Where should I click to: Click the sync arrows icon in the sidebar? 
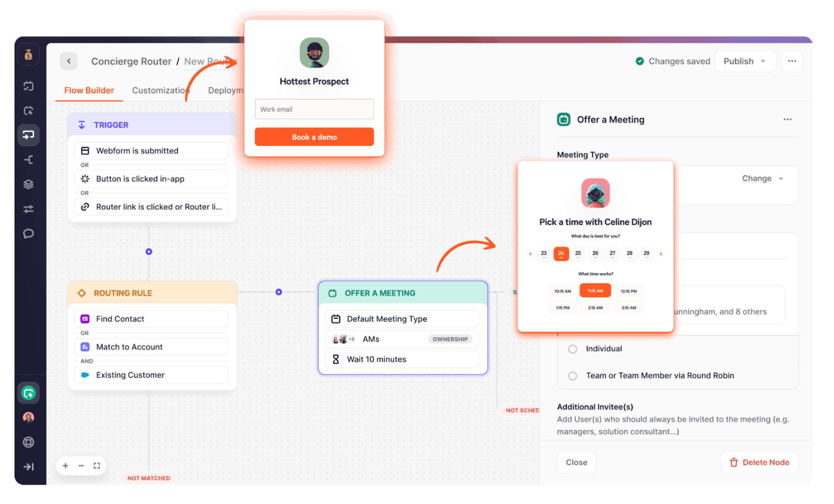(28, 86)
